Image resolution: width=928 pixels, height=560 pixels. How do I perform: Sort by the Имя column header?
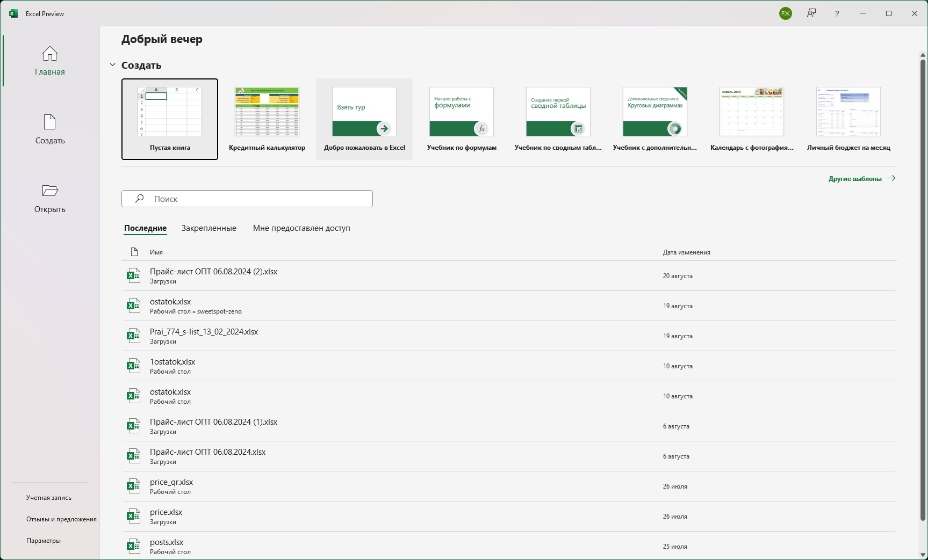pyautogui.click(x=156, y=252)
